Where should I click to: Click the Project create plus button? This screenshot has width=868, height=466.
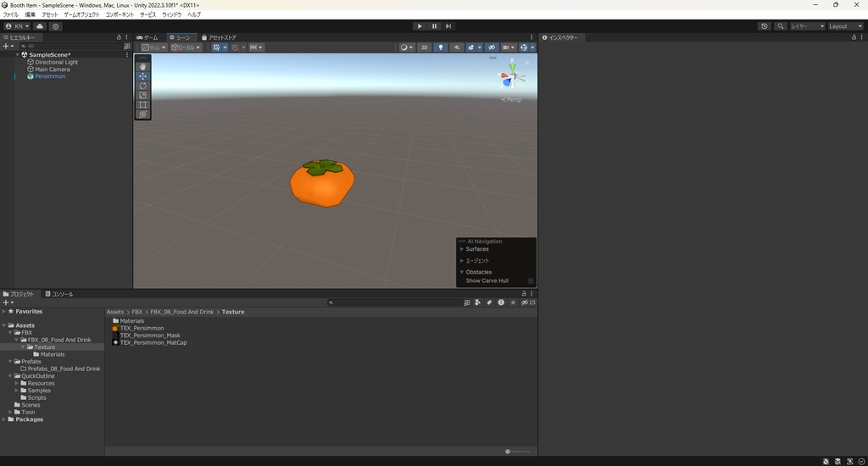pos(8,302)
